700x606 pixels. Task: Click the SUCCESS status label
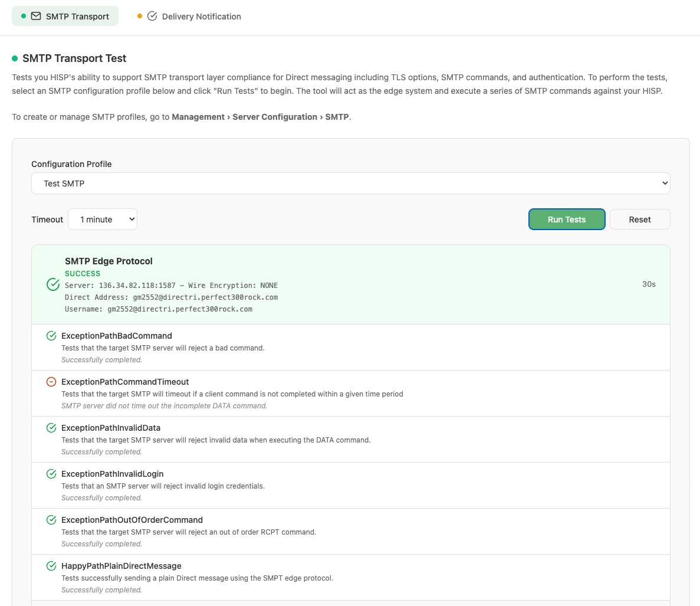[x=83, y=273]
